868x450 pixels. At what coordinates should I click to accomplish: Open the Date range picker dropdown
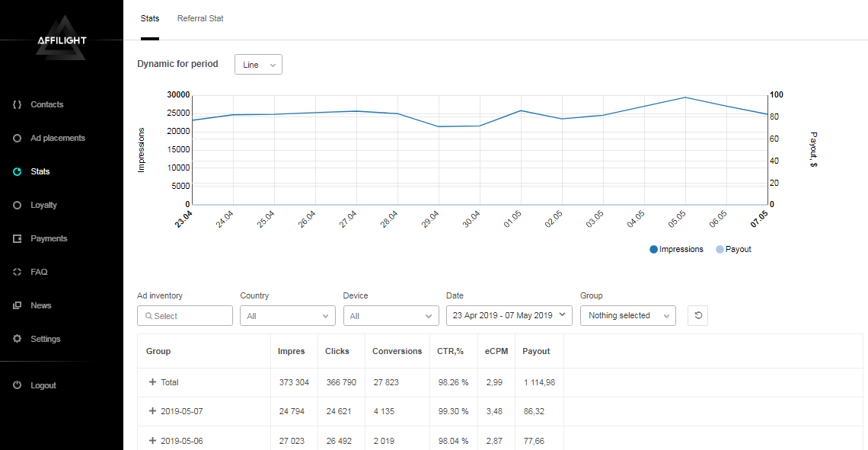click(x=509, y=315)
